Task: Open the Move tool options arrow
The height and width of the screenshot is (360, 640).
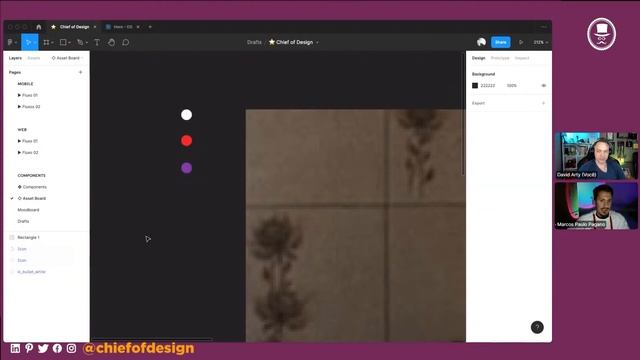Action: click(35, 42)
